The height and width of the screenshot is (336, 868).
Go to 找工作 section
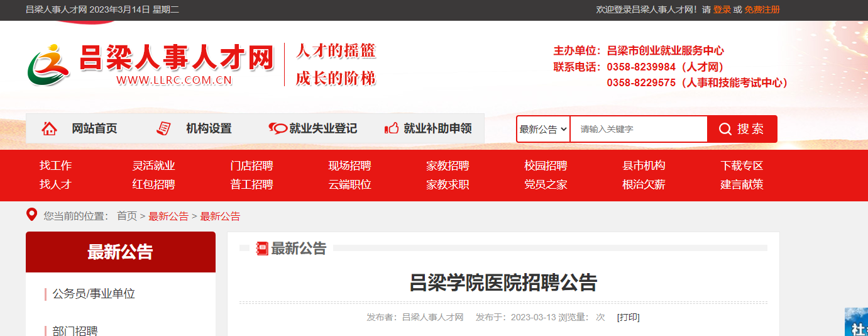56,165
